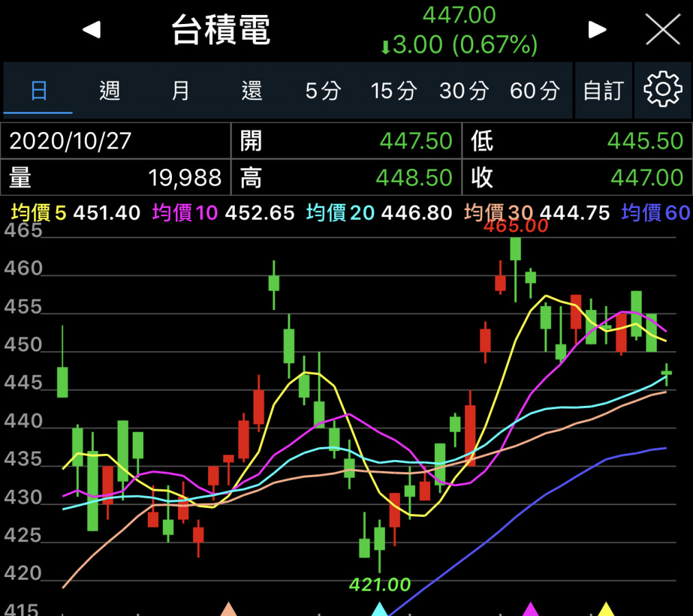This screenshot has height=616, width=693.
Task: Open chart settings gear icon
Action: click(x=662, y=90)
